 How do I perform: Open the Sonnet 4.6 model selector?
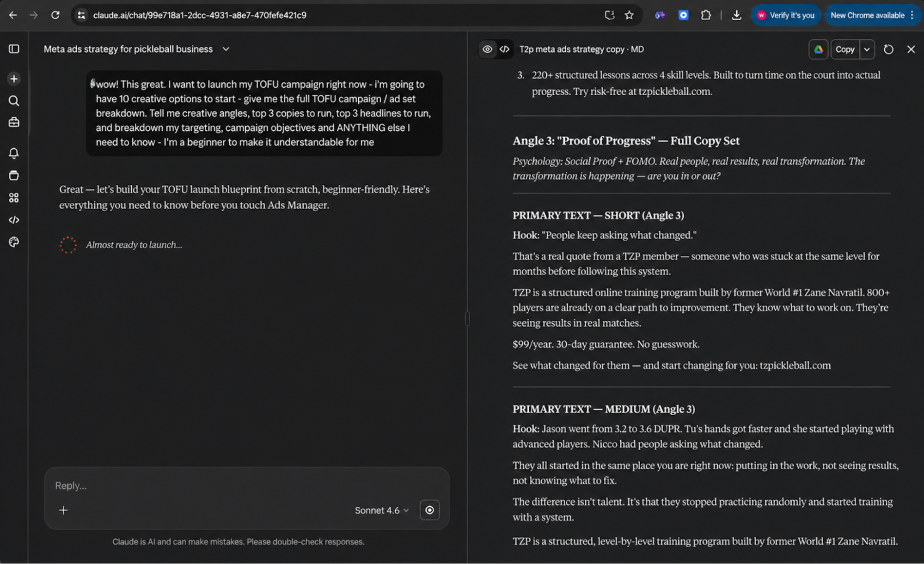pyautogui.click(x=382, y=510)
